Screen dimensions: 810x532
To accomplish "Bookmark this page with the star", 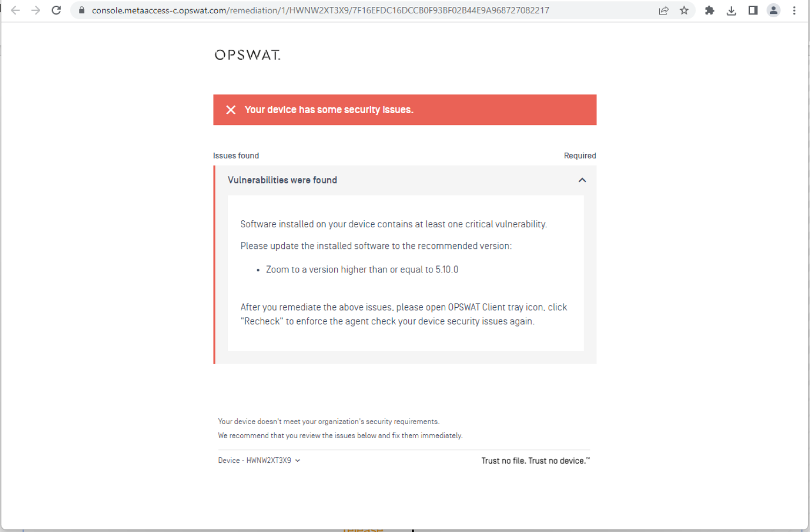I will click(x=684, y=10).
